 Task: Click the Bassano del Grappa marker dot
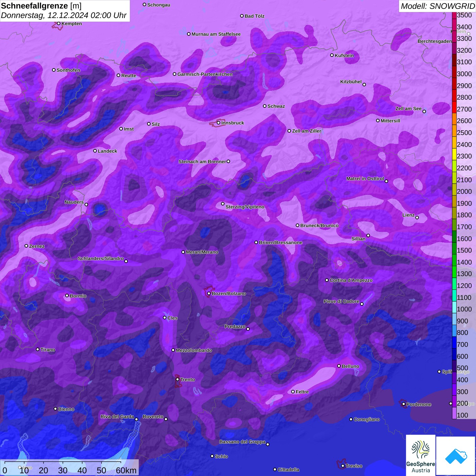coord(268,444)
